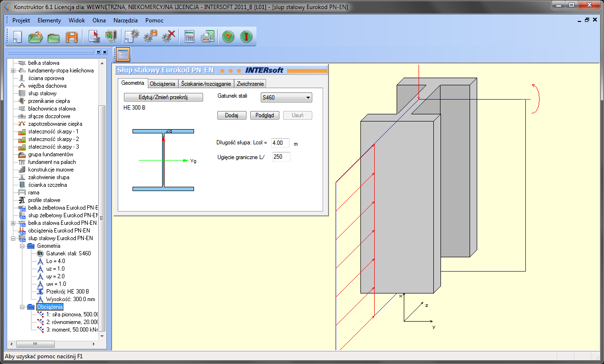
Task: Save project using the orange floppy disk icon
Action: (x=72, y=37)
